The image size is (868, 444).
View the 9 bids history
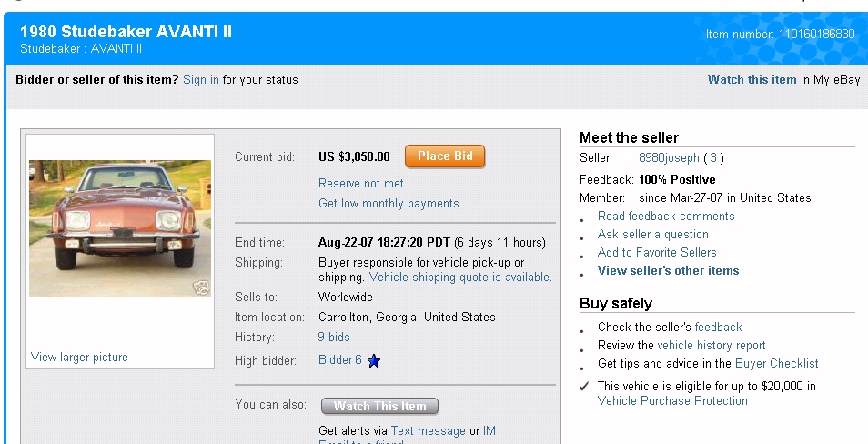334,337
